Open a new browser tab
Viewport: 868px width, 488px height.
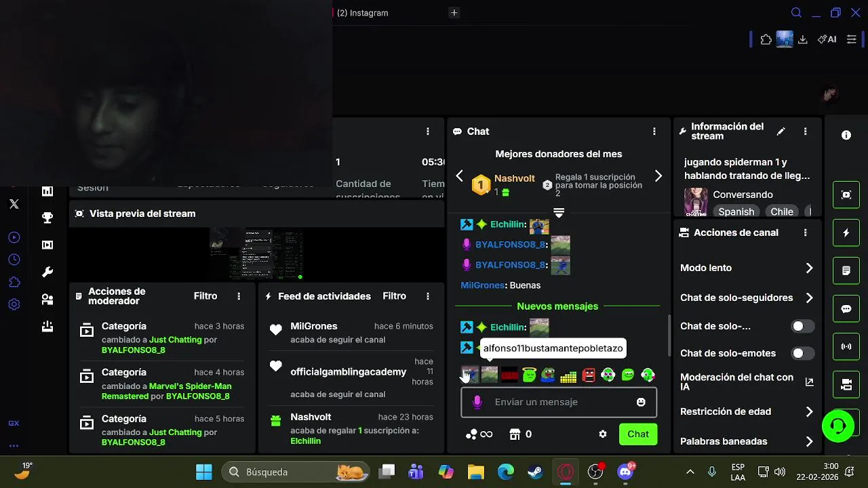[454, 13]
